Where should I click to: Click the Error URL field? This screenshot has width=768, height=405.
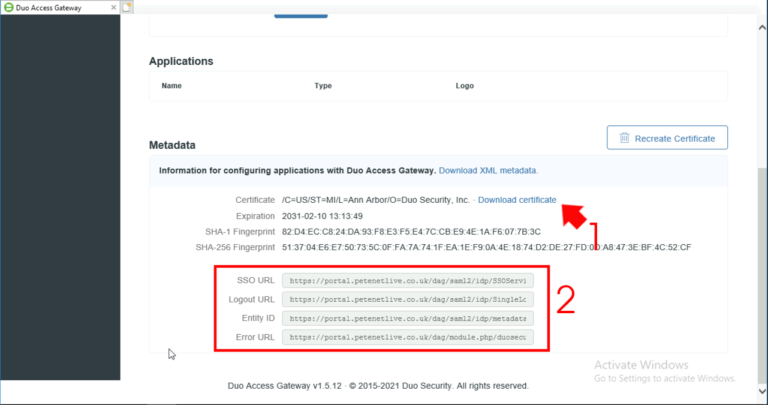coord(408,337)
